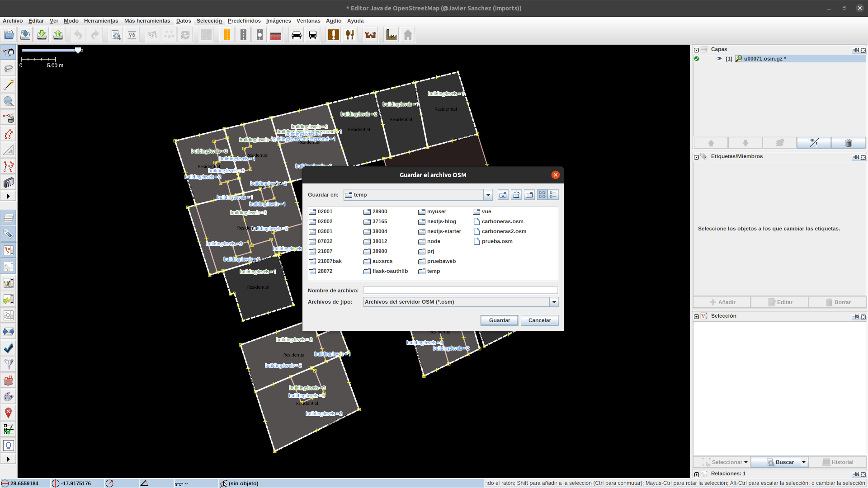Click the Guardar button
Screen dimensions: 868x488
click(499, 320)
